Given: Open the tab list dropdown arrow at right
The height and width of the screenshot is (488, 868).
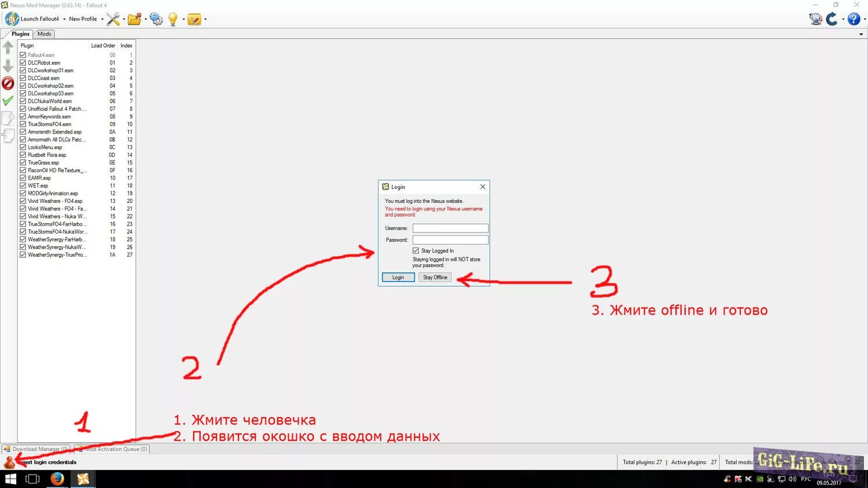Looking at the screenshot, I should (x=861, y=34).
